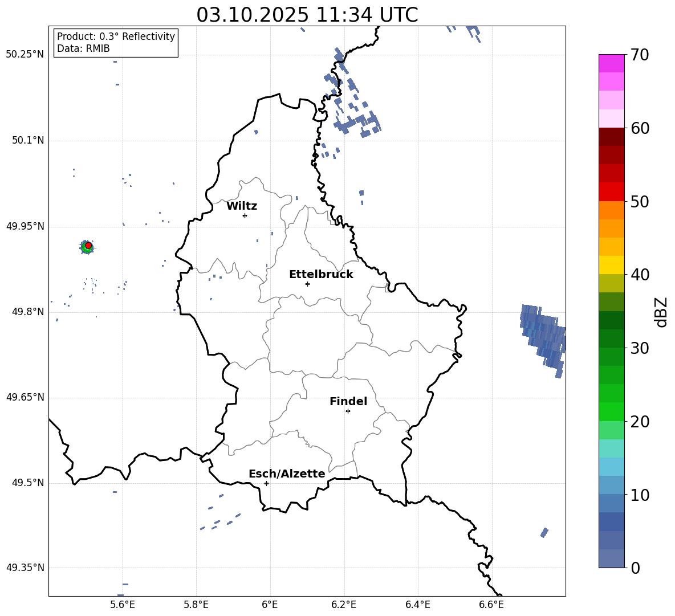Click the cross marker below Findel

(348, 411)
